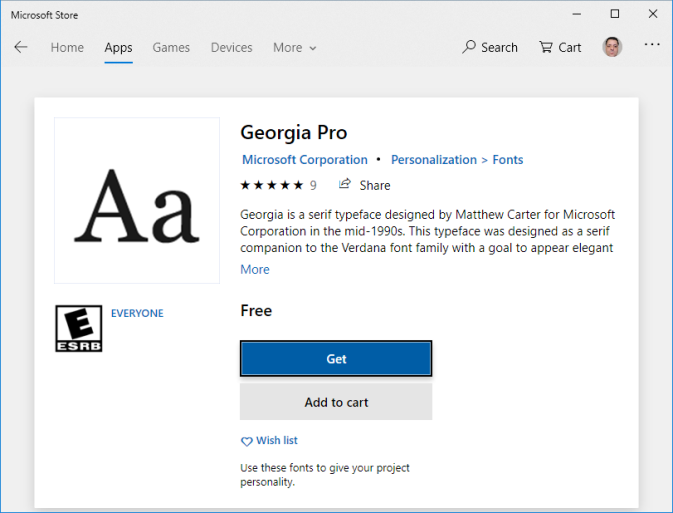Switch to the Games tab

[171, 47]
